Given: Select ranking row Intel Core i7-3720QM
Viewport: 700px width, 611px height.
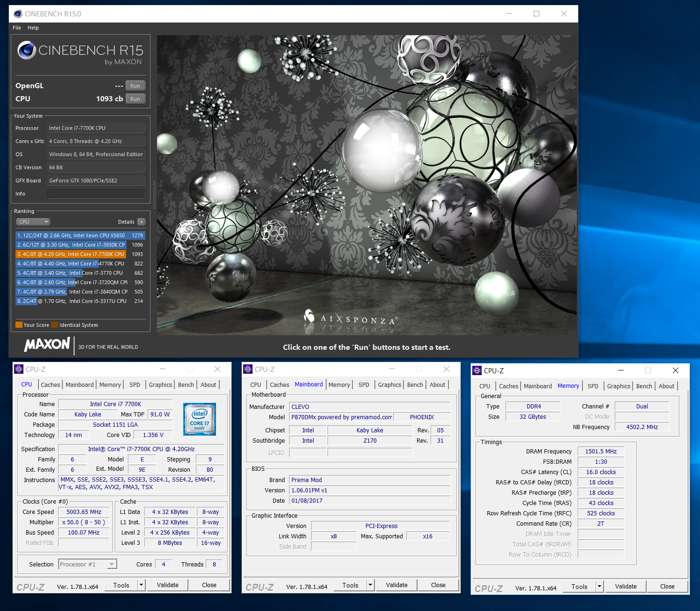Looking at the screenshot, I should tap(80, 282).
